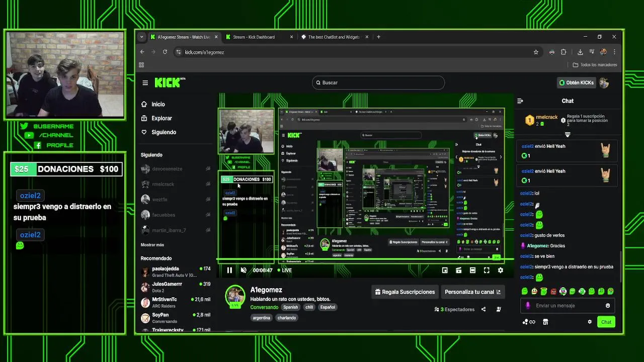The image size is (644, 362).
Task: Open chat settings gear
Action: [x=590, y=322]
